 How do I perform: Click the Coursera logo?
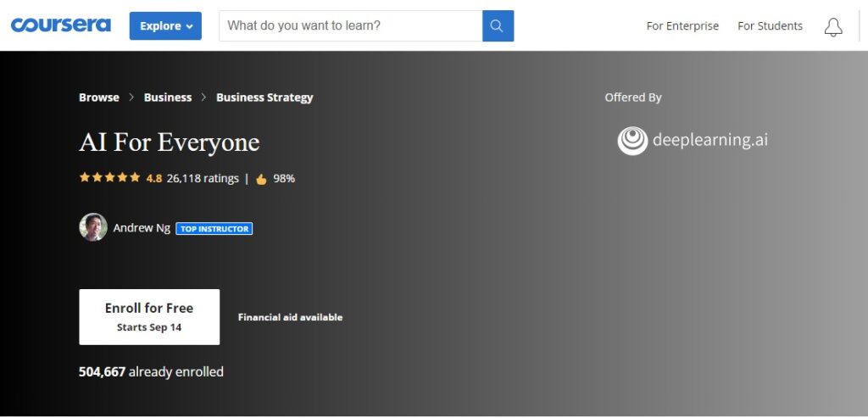60,25
